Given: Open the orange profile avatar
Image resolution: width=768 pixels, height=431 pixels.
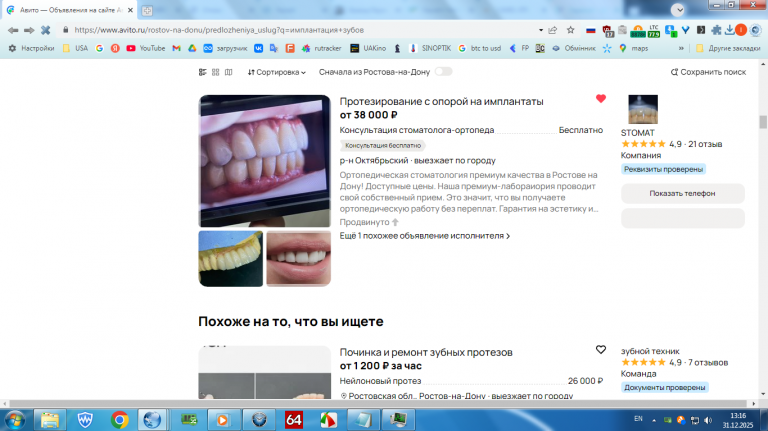Looking at the screenshot, I should point(741,30).
